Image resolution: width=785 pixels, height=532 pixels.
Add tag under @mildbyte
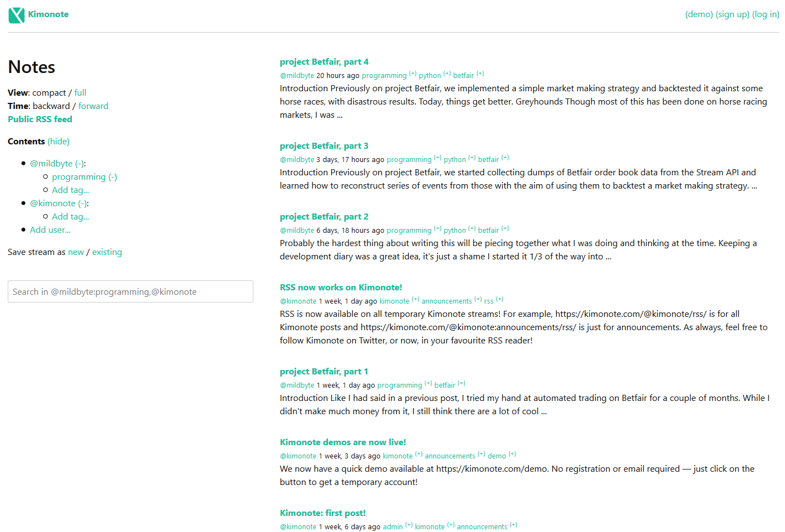pos(70,190)
